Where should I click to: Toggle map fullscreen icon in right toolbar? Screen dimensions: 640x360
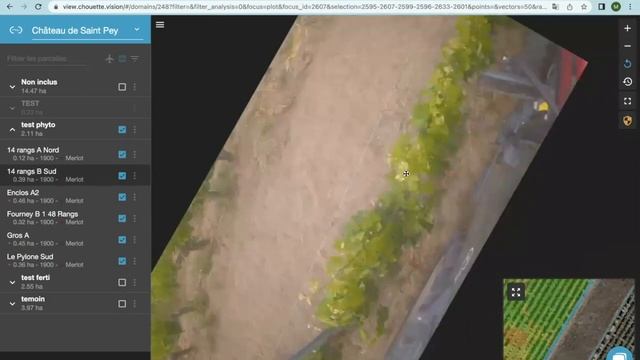627,101
